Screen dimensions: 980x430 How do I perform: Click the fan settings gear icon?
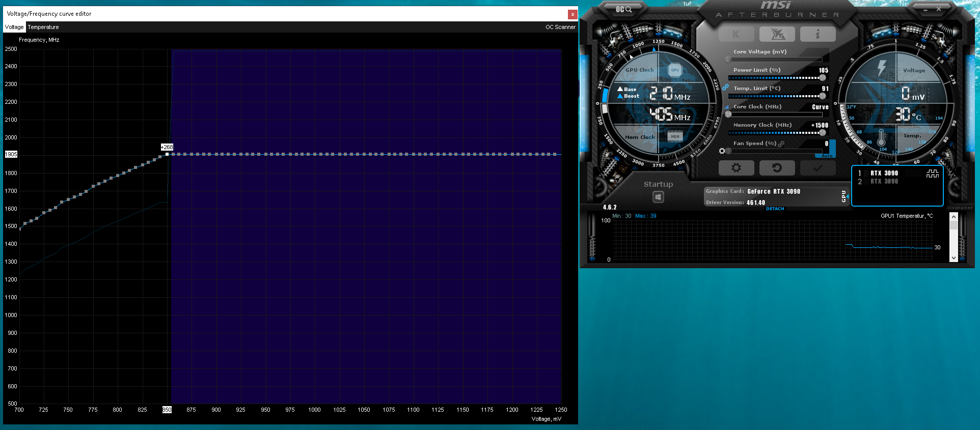pyautogui.click(x=722, y=151)
